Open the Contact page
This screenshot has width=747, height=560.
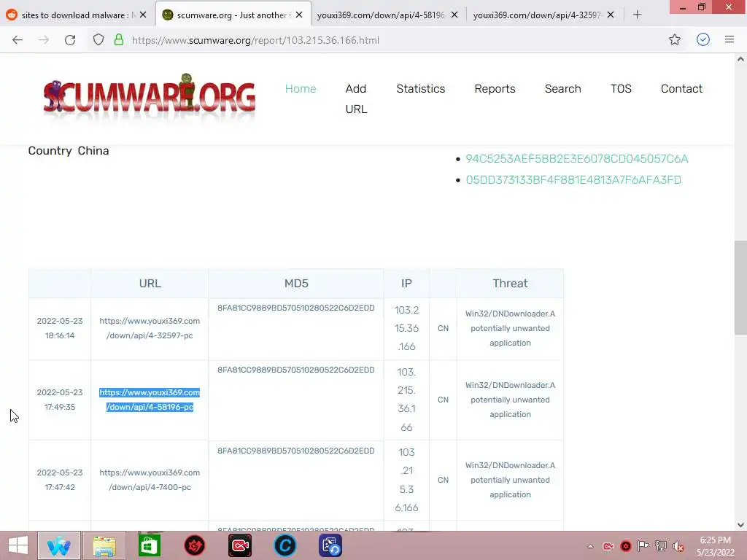pyautogui.click(x=682, y=88)
